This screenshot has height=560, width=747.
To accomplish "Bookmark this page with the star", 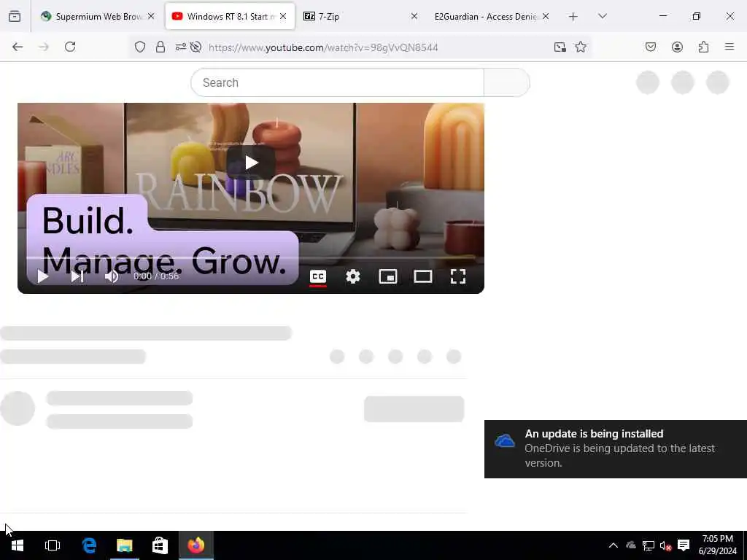I will click(580, 47).
